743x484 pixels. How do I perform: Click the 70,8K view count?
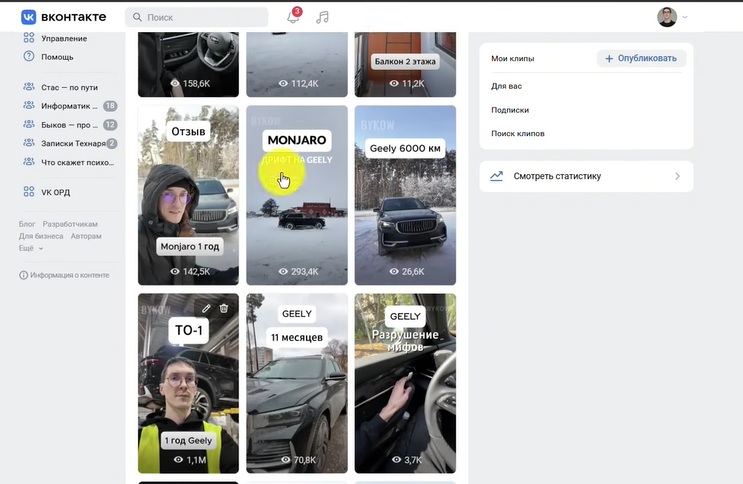click(299, 459)
